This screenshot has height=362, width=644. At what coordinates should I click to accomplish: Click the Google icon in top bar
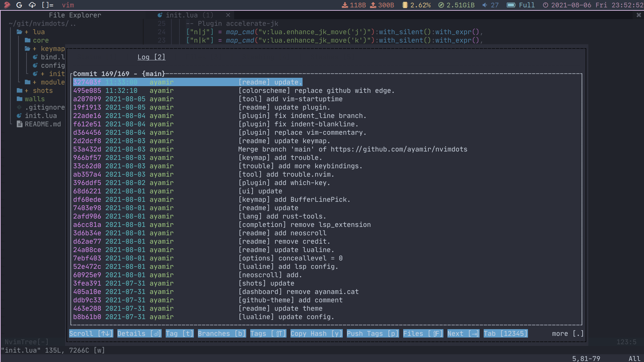coord(19,5)
